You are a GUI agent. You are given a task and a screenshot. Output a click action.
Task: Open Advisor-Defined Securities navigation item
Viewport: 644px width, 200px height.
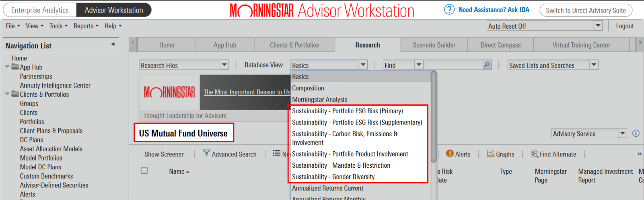[54, 185]
